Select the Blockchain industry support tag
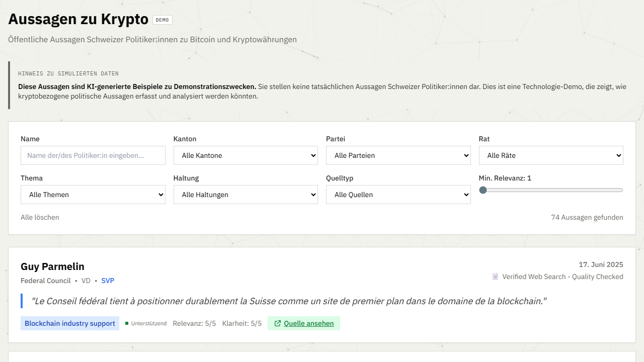 pyautogui.click(x=70, y=323)
